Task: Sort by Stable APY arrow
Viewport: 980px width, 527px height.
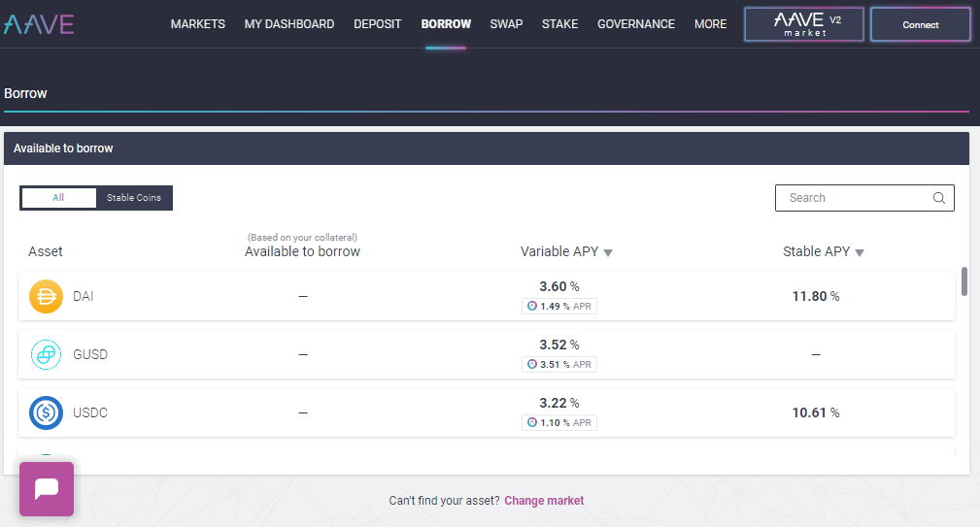Action: tap(860, 253)
